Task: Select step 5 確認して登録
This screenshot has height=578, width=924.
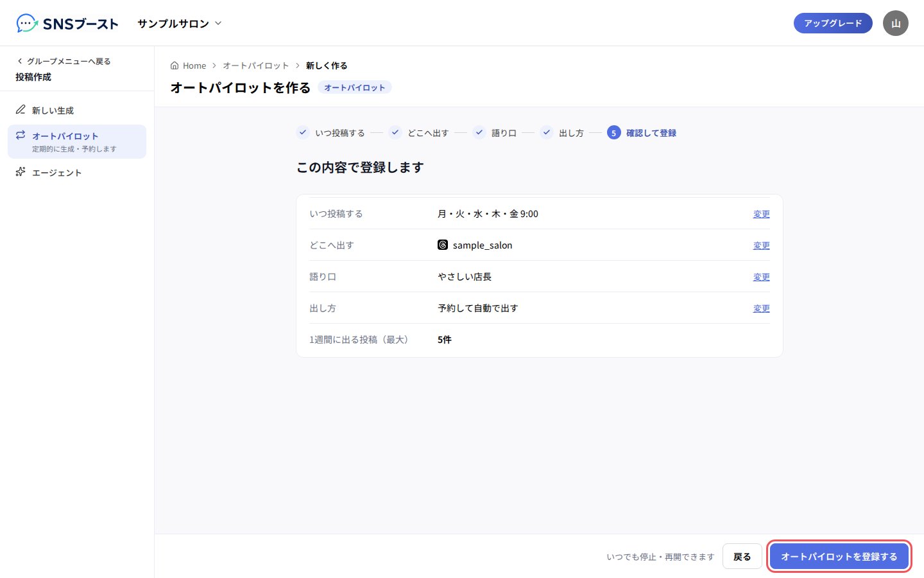Action: [x=642, y=133]
